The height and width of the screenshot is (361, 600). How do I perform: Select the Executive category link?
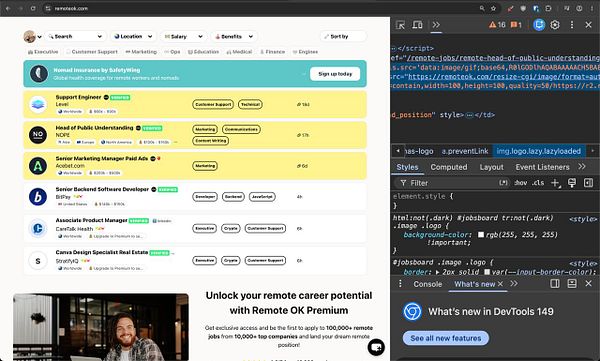click(x=43, y=52)
